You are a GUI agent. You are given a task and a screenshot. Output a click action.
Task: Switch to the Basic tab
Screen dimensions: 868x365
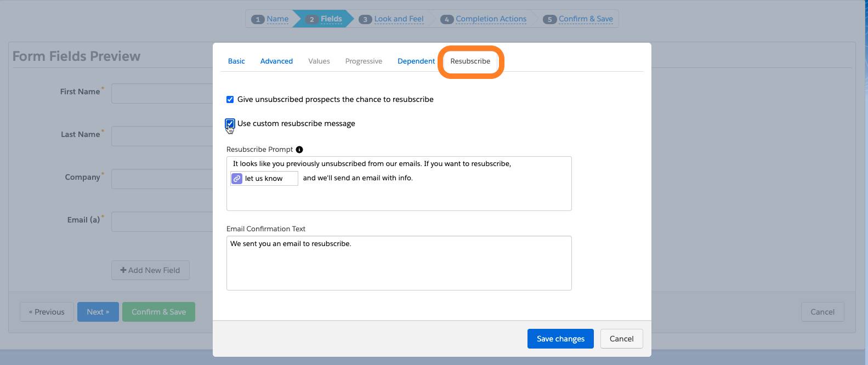[x=236, y=61]
